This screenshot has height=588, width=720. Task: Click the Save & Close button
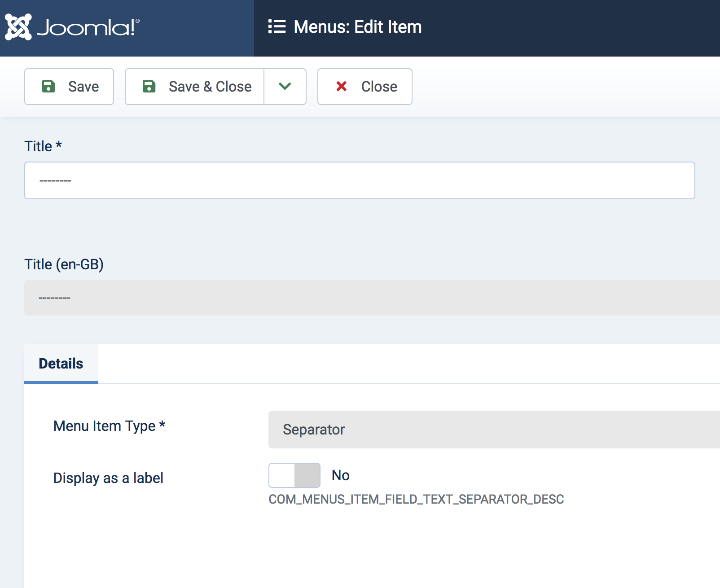pyautogui.click(x=194, y=87)
